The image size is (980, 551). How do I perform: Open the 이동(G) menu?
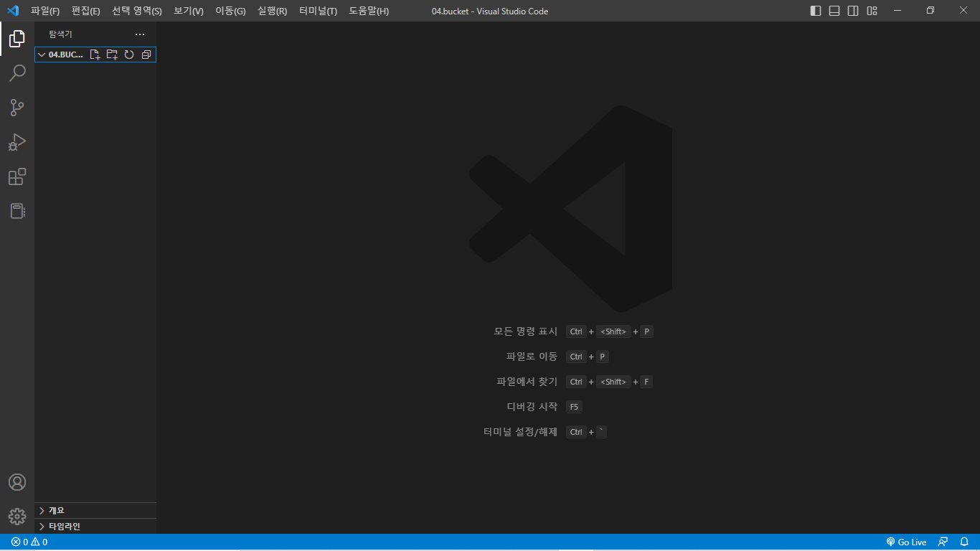click(x=230, y=11)
